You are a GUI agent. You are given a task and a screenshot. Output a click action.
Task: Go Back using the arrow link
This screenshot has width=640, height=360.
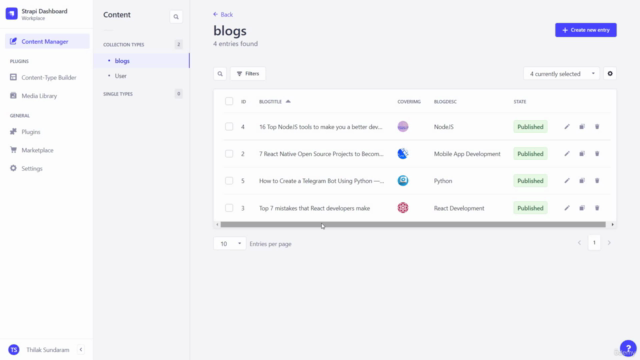(223, 14)
